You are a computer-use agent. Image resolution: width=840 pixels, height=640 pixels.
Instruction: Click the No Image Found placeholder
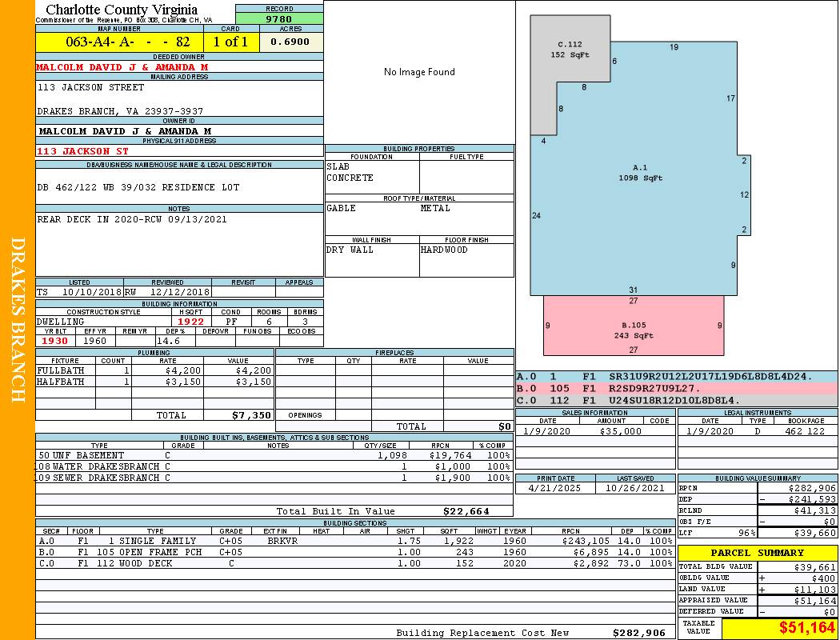pos(419,72)
